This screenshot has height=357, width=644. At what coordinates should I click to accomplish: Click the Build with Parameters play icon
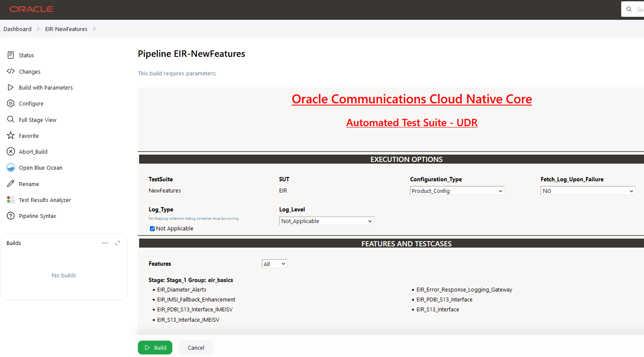[x=11, y=87]
